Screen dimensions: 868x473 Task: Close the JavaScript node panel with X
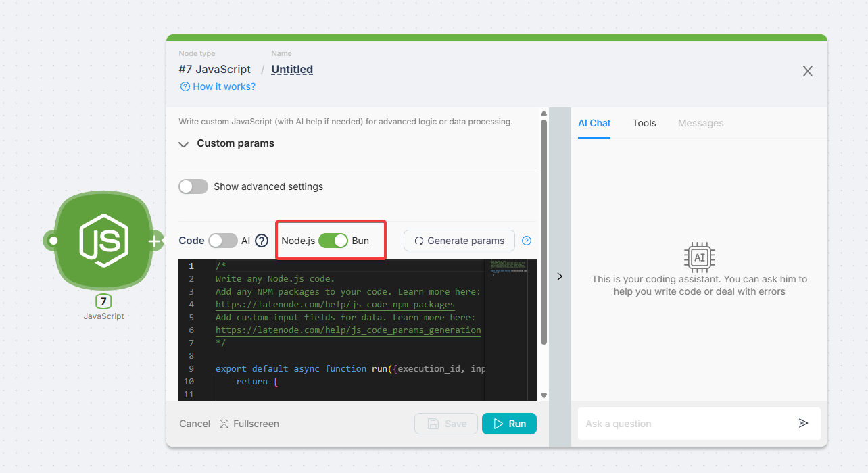[x=807, y=71]
